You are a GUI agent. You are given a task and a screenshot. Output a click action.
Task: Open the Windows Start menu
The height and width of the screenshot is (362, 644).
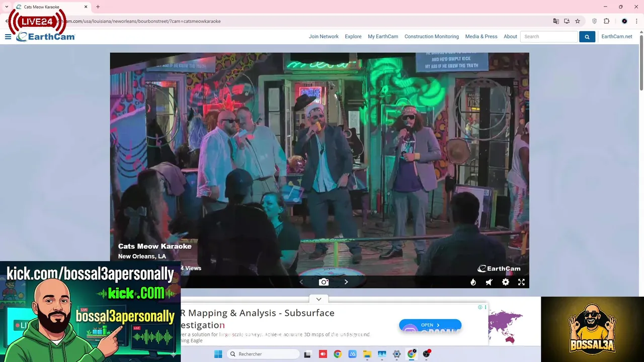coord(218,354)
